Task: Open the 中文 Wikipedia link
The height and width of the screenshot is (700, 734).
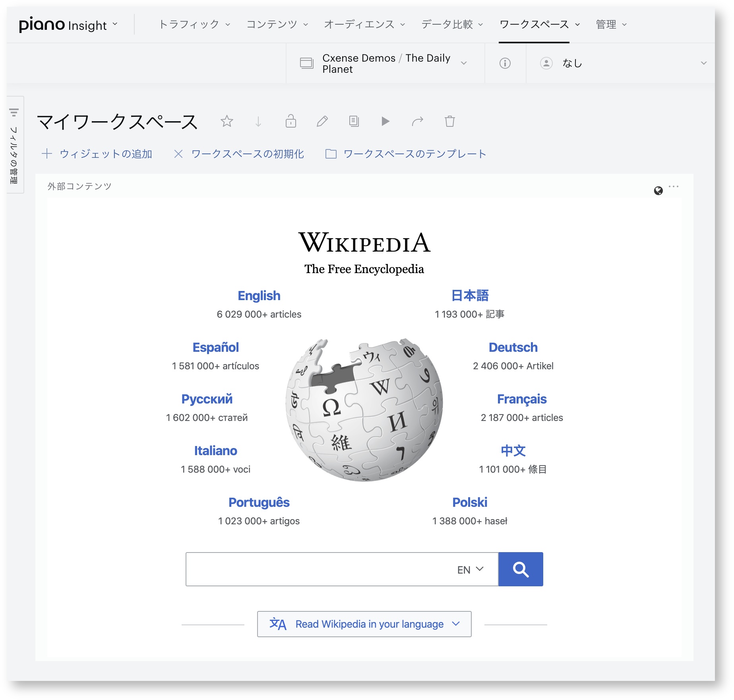Action: tap(513, 451)
